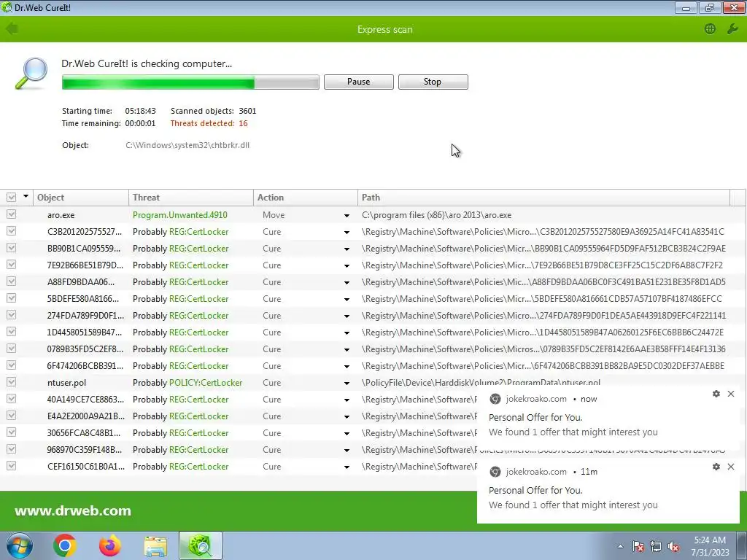Uncheck the A88FD9BDAA06 row checkbox
Image resolution: width=747 pixels, height=560 pixels.
pos(12,281)
